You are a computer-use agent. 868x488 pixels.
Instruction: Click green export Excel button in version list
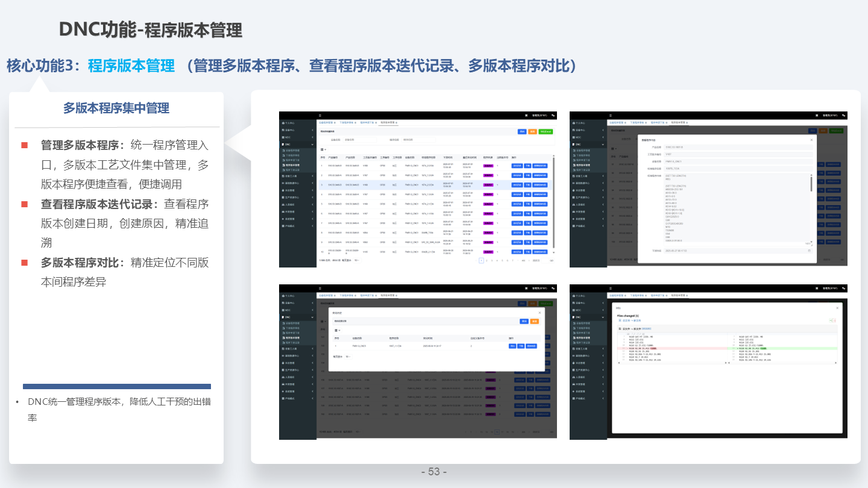pos(546,131)
